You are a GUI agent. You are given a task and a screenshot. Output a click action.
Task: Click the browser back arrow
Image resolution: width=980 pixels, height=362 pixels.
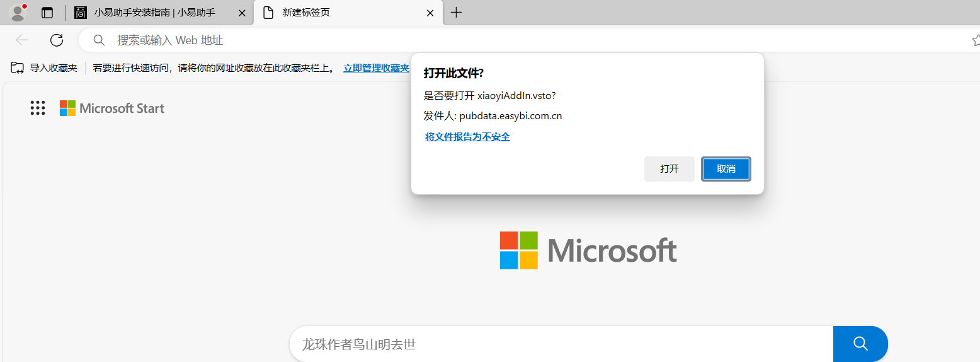[x=22, y=40]
